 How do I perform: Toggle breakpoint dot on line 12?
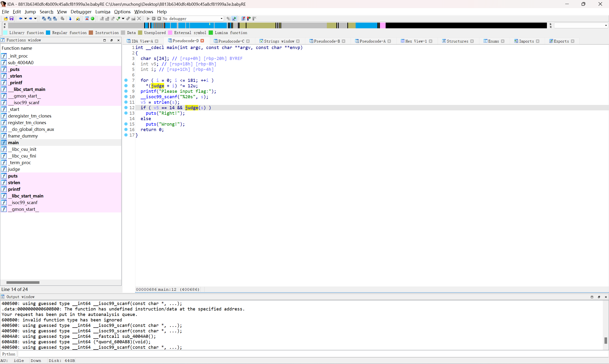tap(126, 108)
